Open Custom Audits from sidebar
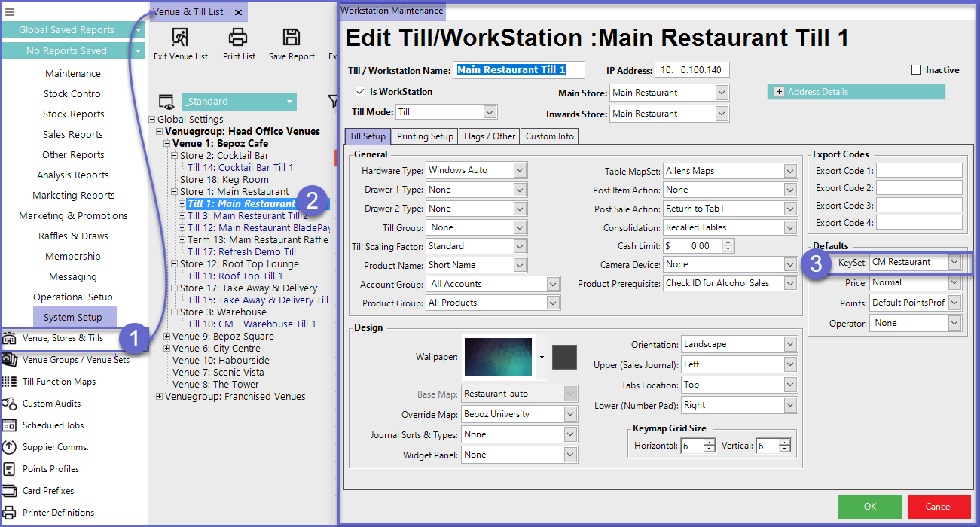 coord(51,404)
